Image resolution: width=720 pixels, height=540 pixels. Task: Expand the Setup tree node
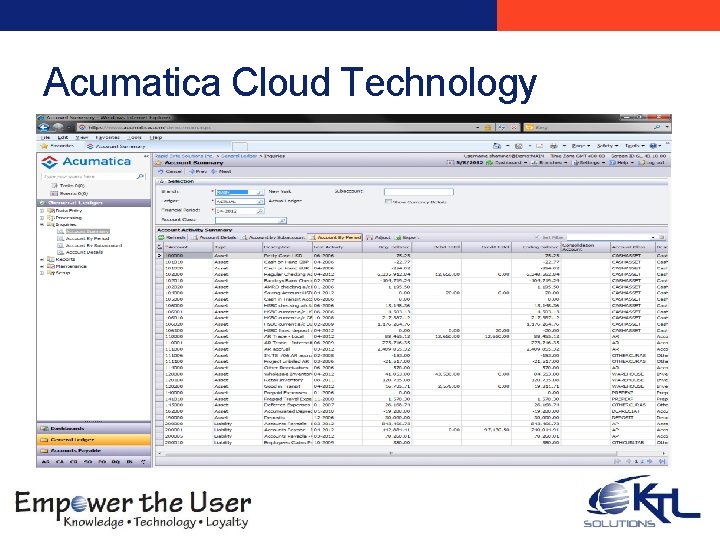click(x=42, y=273)
